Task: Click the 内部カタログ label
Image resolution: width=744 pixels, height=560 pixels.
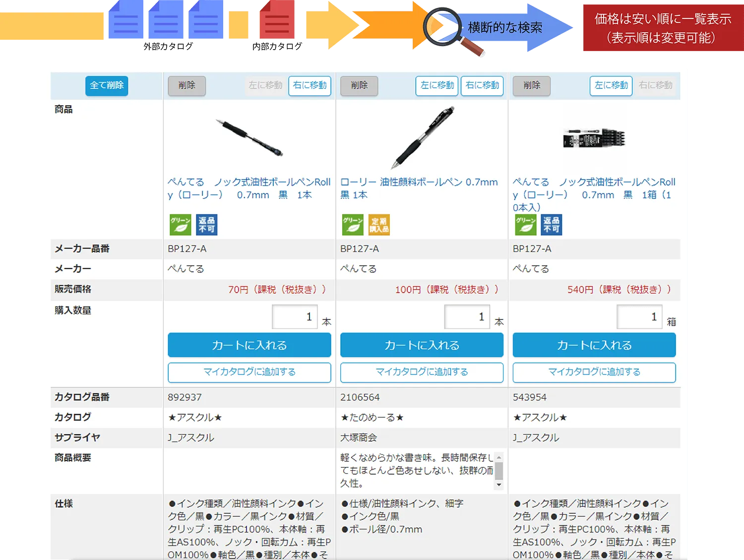Action: [x=277, y=46]
